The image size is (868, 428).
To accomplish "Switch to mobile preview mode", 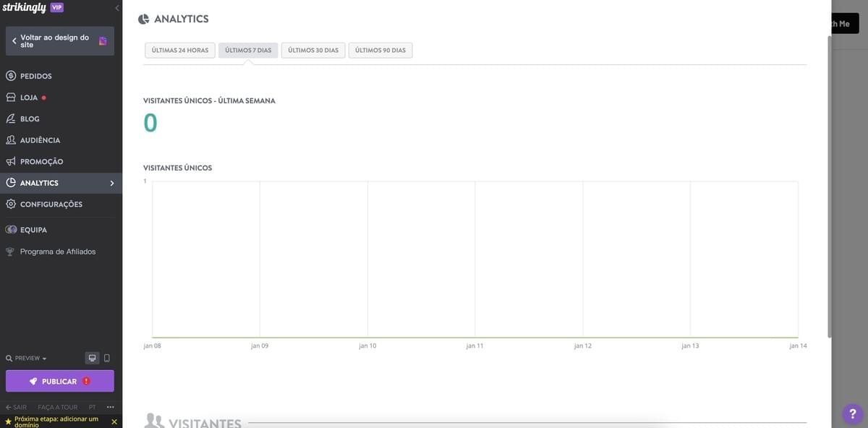I will pos(105,357).
